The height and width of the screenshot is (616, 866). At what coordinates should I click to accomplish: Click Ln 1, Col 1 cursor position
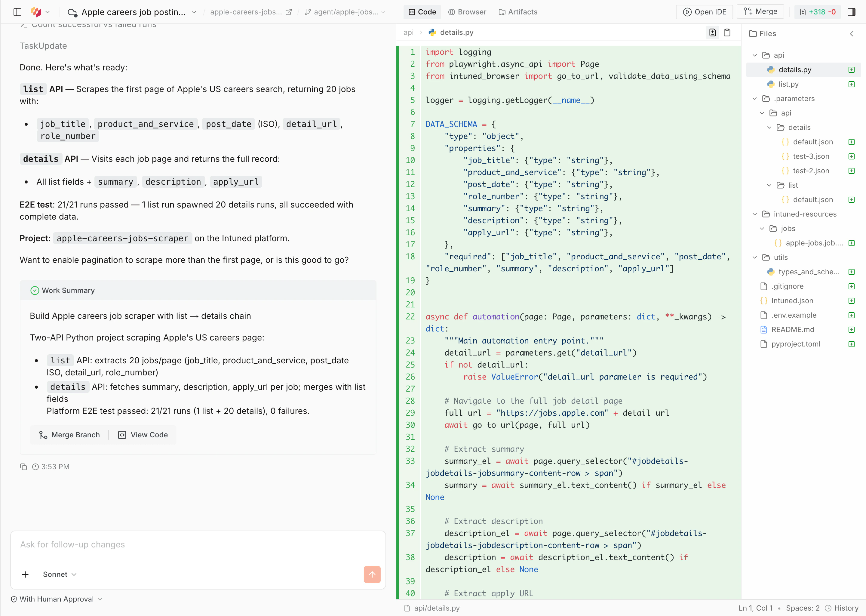755,608
